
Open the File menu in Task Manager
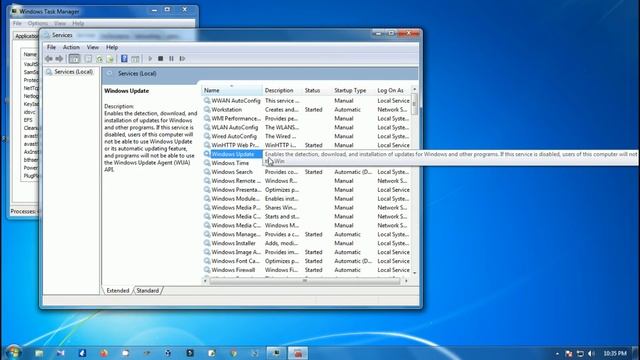(17, 24)
